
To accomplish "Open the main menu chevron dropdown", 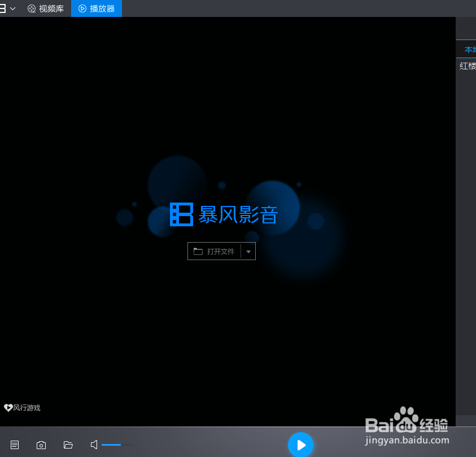I will (x=13, y=8).
